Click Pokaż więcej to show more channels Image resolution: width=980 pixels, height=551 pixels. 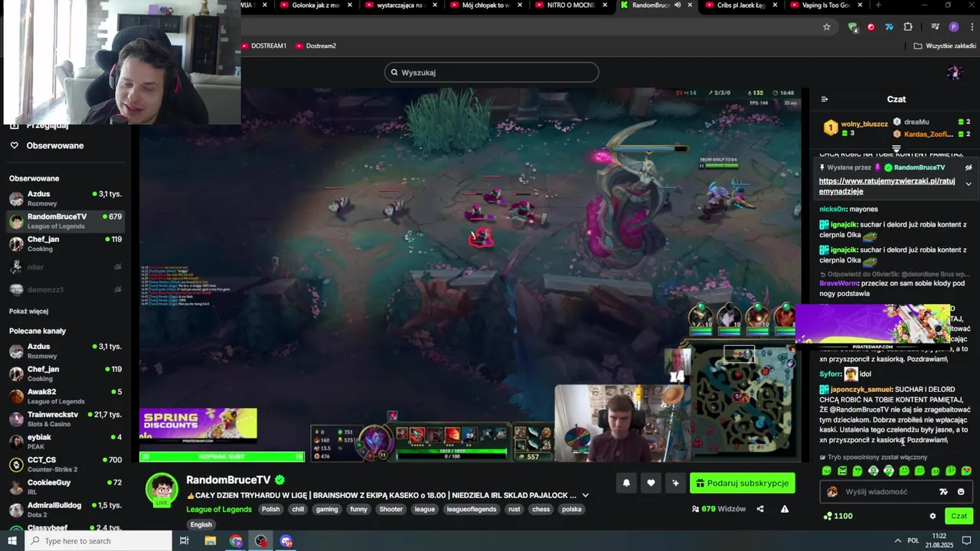tap(28, 311)
